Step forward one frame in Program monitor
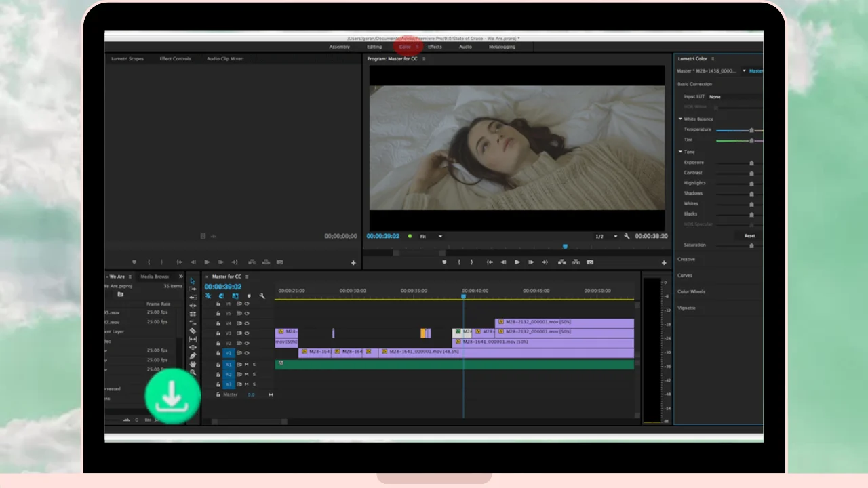 [x=531, y=262]
